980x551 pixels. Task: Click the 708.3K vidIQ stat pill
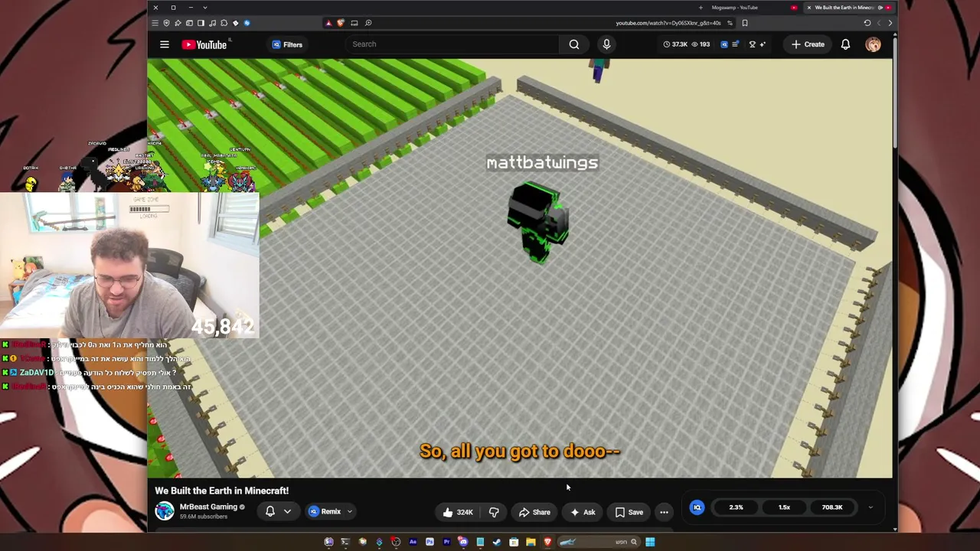pos(831,507)
